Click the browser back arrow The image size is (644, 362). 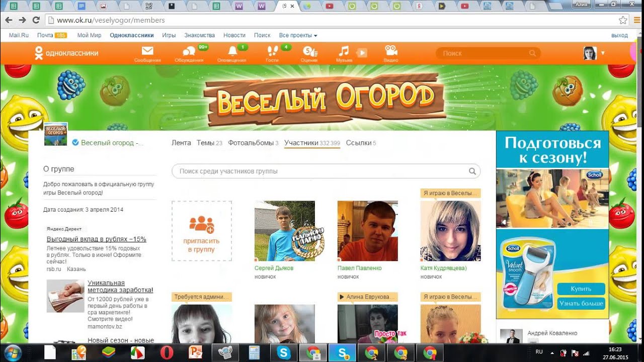9,20
